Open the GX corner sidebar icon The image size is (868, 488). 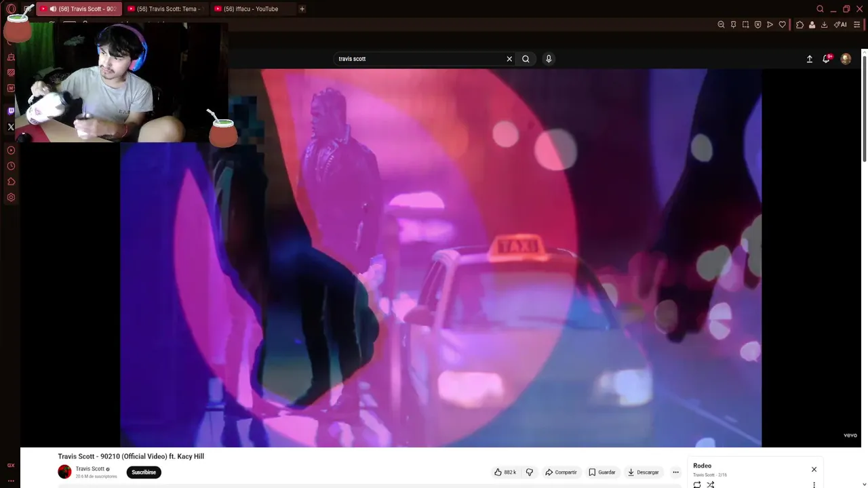point(11,466)
